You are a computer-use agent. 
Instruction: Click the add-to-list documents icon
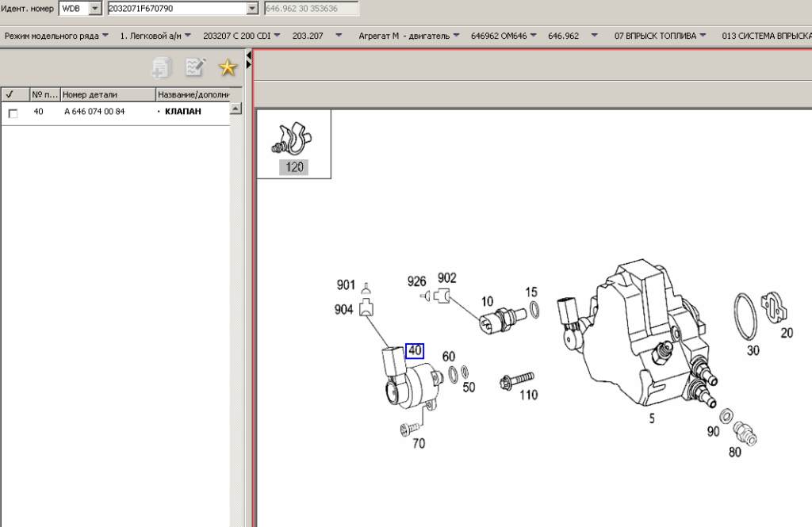pos(162,68)
